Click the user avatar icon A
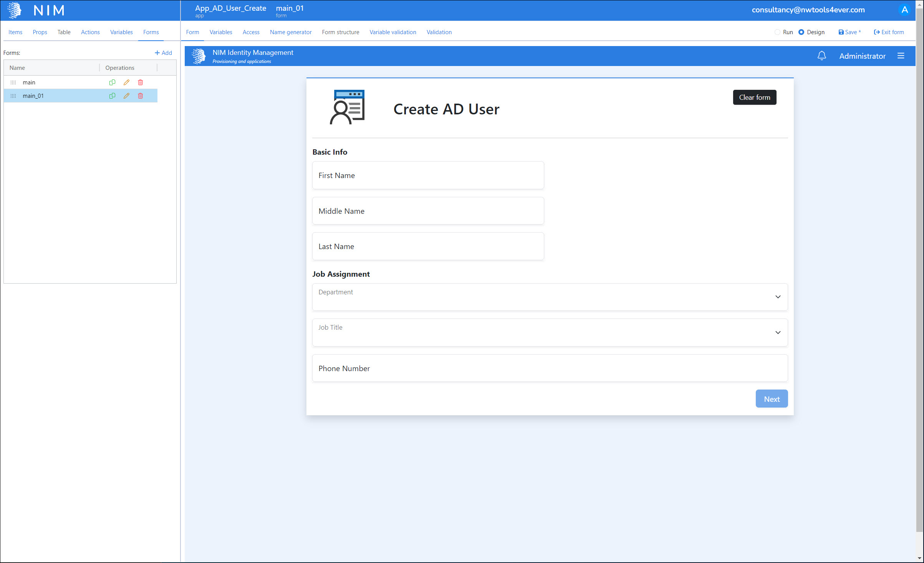 (904, 10)
